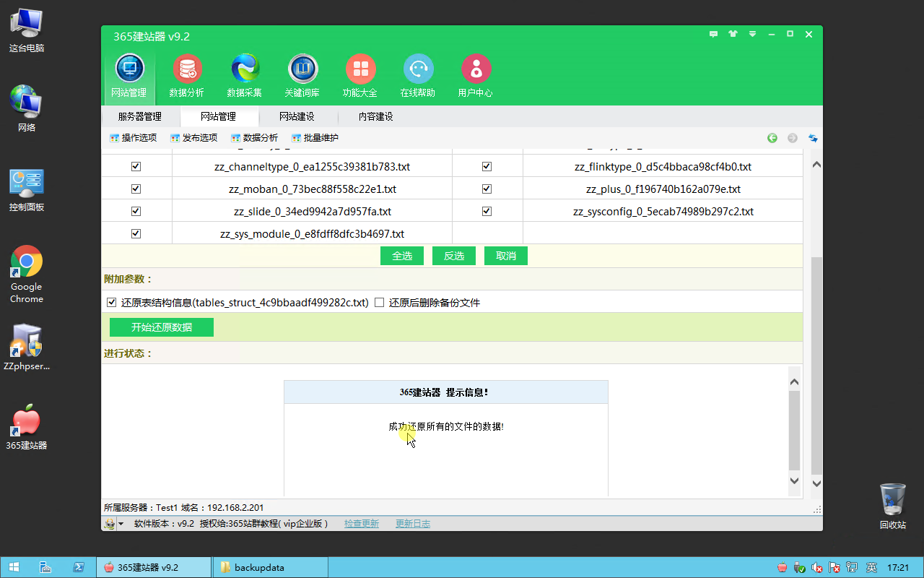Open the 关键词库 module icon
924x578 pixels.
click(302, 76)
